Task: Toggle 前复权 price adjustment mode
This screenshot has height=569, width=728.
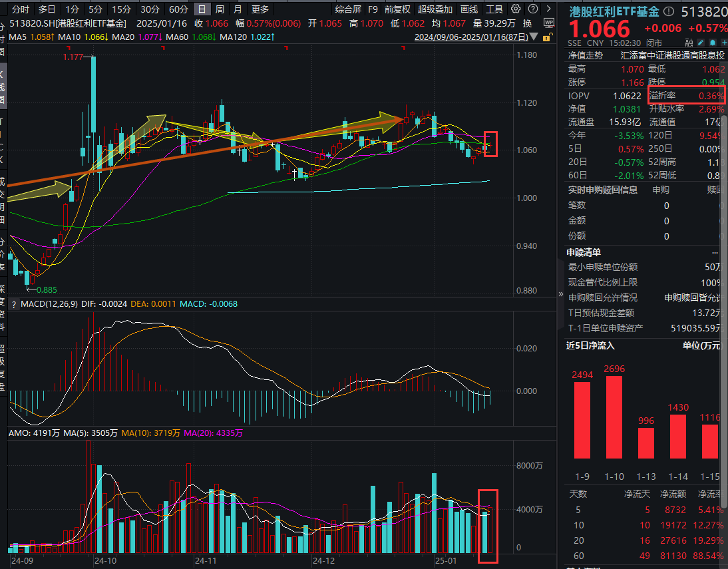Action: (397, 9)
